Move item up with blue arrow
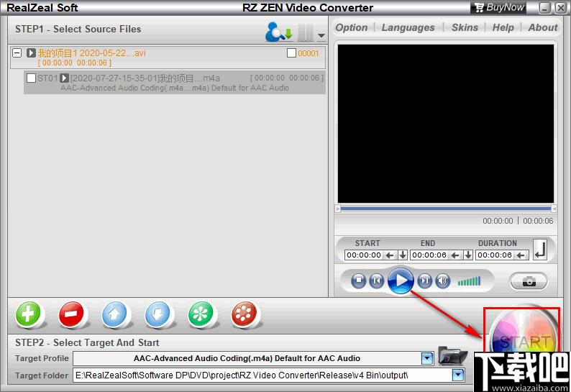 coord(115,314)
